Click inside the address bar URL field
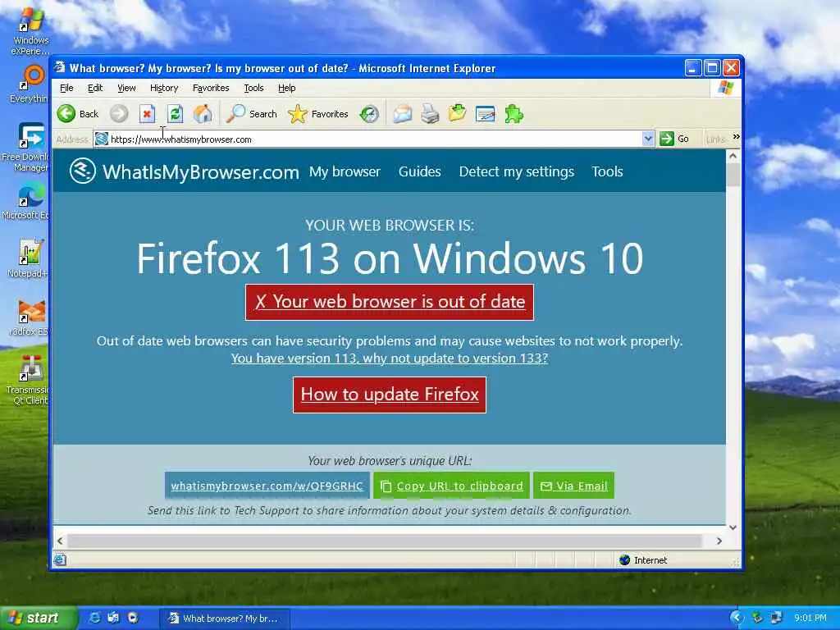This screenshot has width=840, height=630. coord(367,139)
